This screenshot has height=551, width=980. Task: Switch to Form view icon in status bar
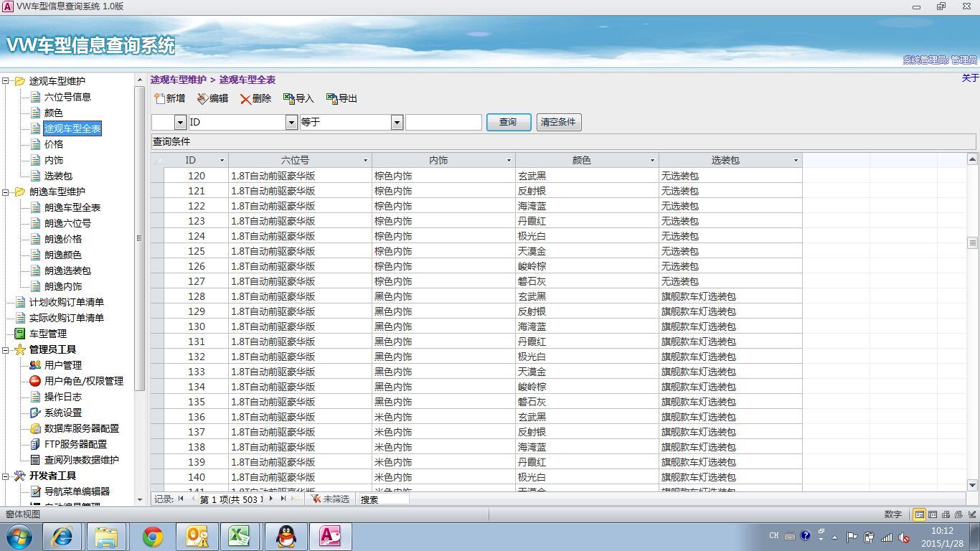[x=919, y=514]
